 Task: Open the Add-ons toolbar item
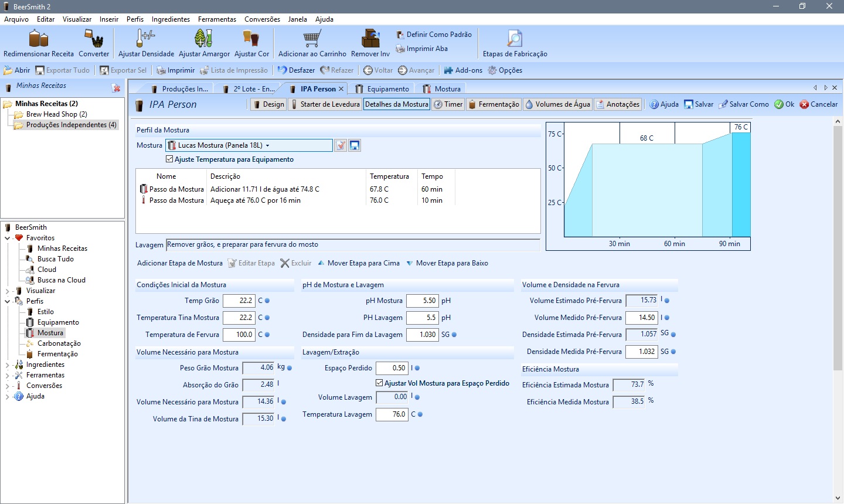tap(463, 70)
